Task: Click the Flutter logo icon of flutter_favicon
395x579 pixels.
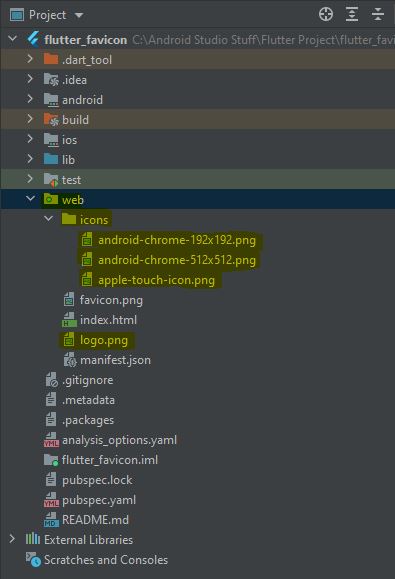Action: pyautogui.click(x=33, y=39)
